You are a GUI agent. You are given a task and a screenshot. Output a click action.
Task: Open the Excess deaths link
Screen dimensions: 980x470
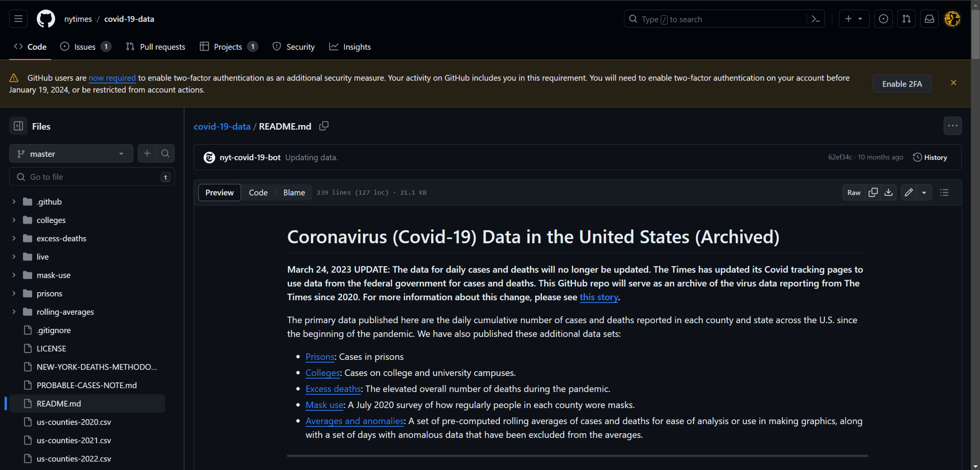pos(333,389)
